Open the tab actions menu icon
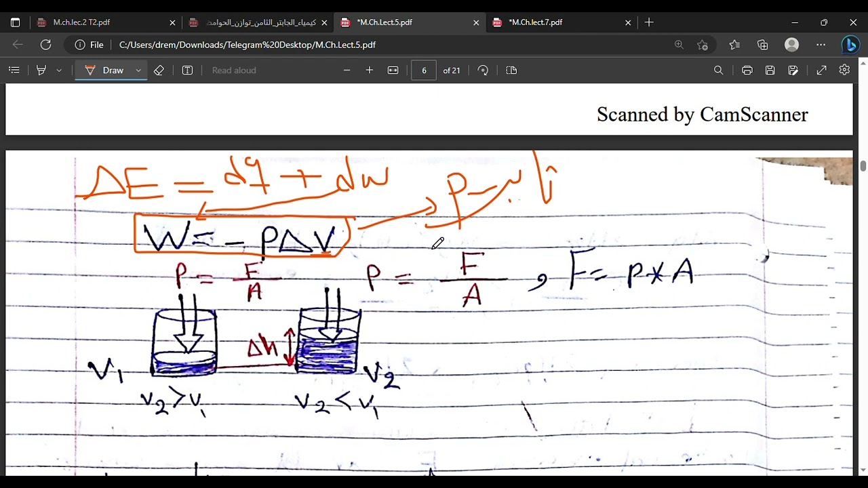Screen dimensions: 868x488 click(x=15, y=22)
